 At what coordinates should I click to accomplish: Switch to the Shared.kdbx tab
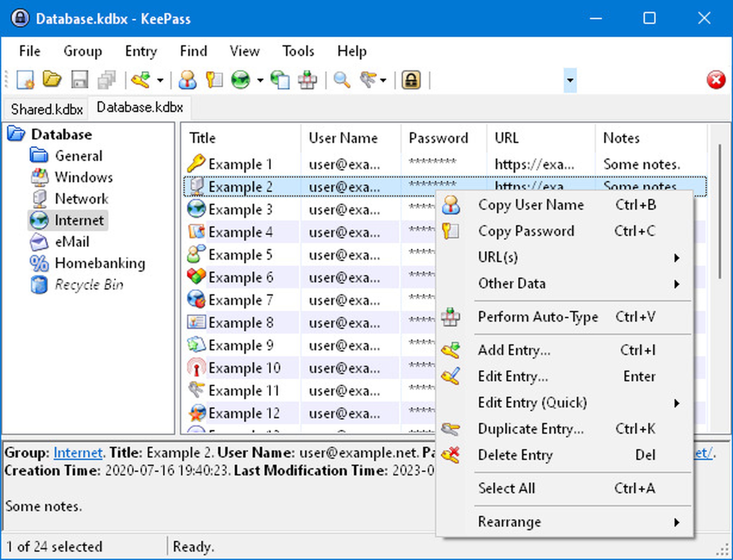click(x=46, y=109)
